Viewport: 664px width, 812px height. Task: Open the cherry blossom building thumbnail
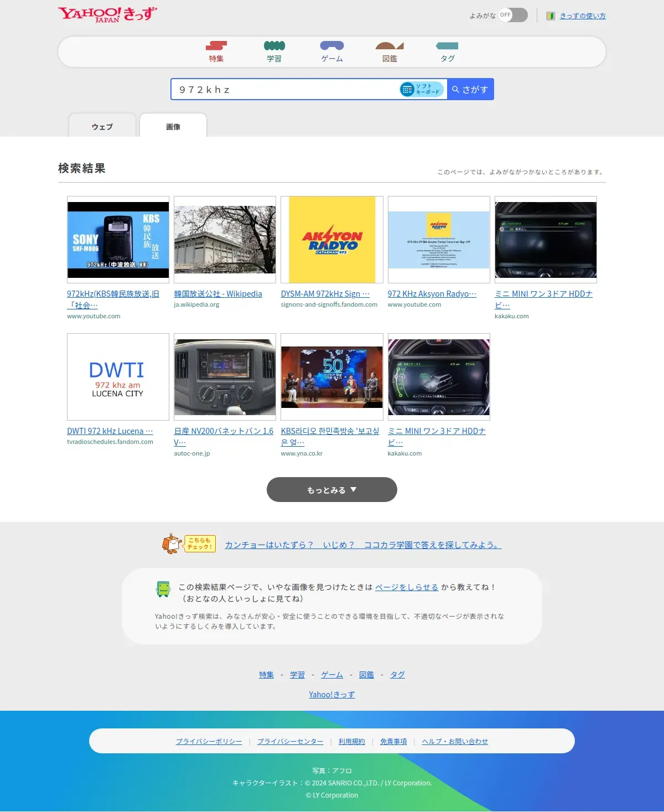click(225, 240)
